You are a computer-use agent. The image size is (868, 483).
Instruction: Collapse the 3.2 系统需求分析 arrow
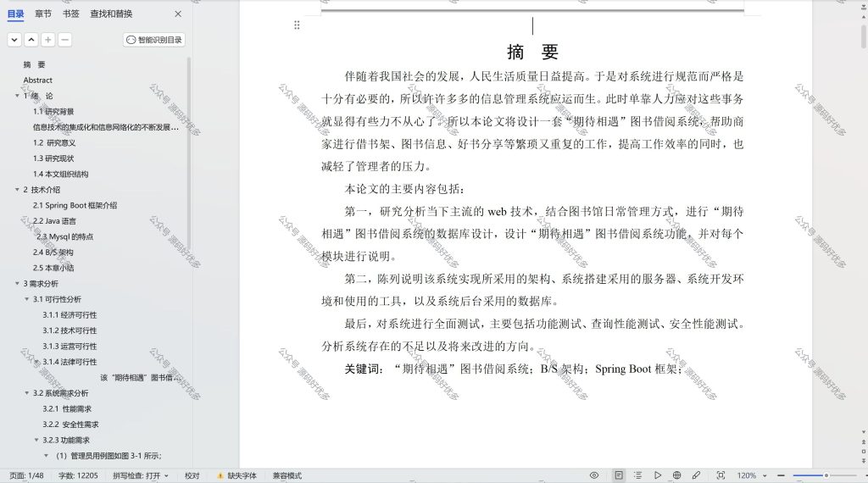[x=26, y=393]
